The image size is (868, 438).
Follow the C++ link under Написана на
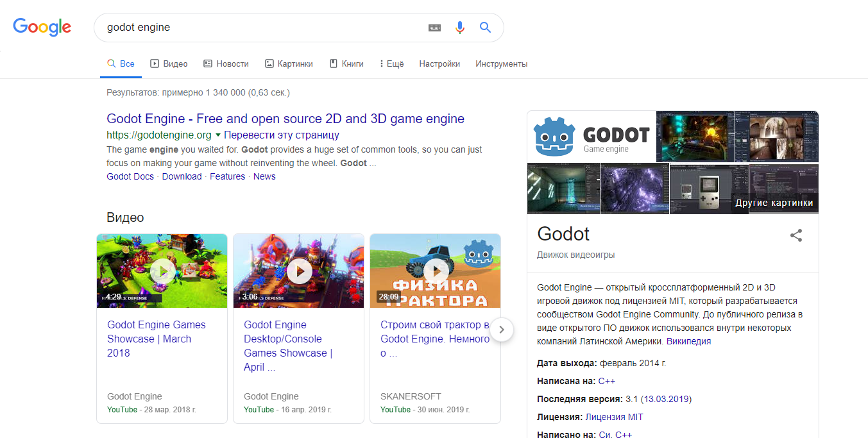[x=607, y=381]
